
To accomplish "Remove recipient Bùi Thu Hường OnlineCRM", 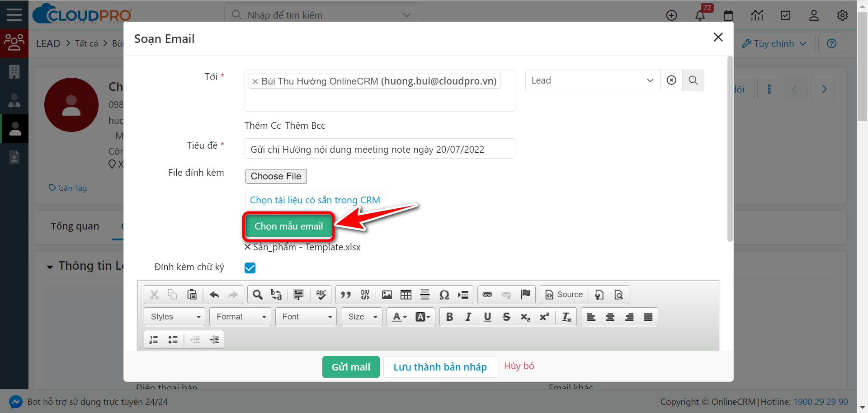I will click(255, 81).
